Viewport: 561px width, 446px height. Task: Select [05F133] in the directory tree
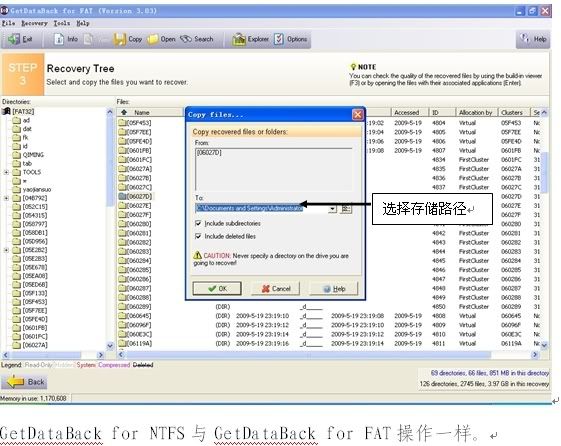(x=35, y=293)
